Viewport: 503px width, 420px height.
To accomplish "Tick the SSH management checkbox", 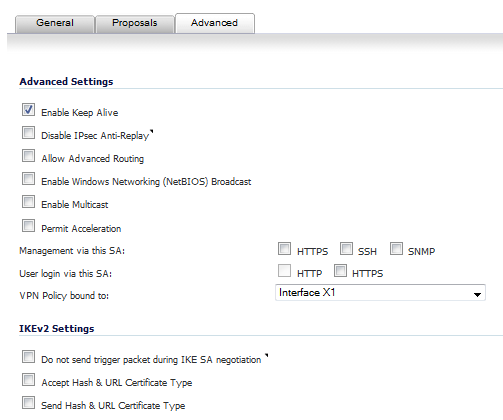I will tap(346, 249).
